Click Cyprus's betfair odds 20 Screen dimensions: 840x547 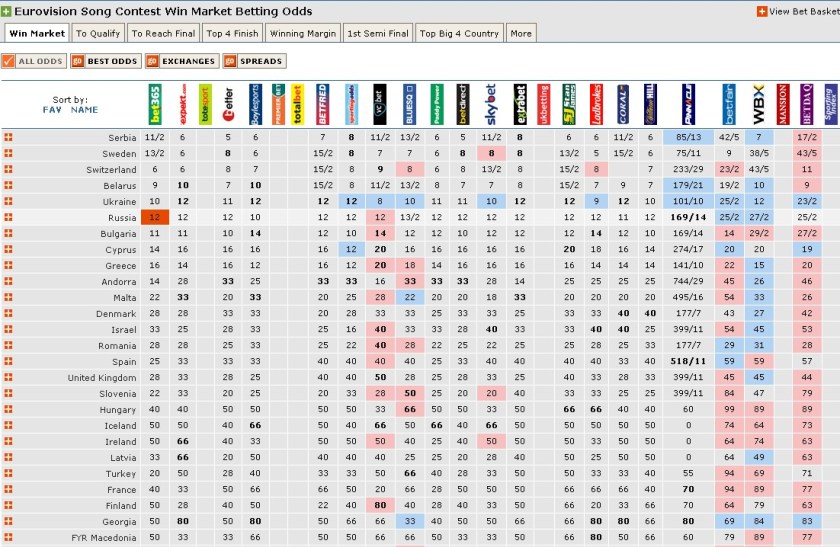point(729,249)
